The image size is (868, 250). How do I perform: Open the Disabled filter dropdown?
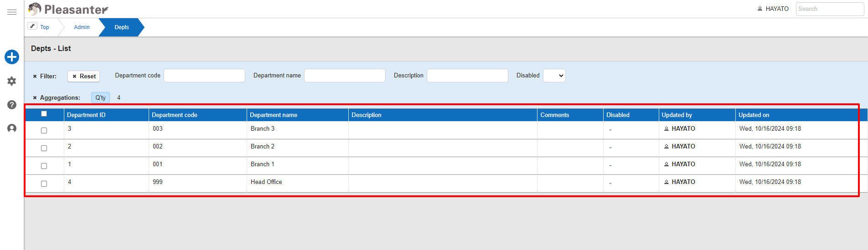tap(554, 76)
